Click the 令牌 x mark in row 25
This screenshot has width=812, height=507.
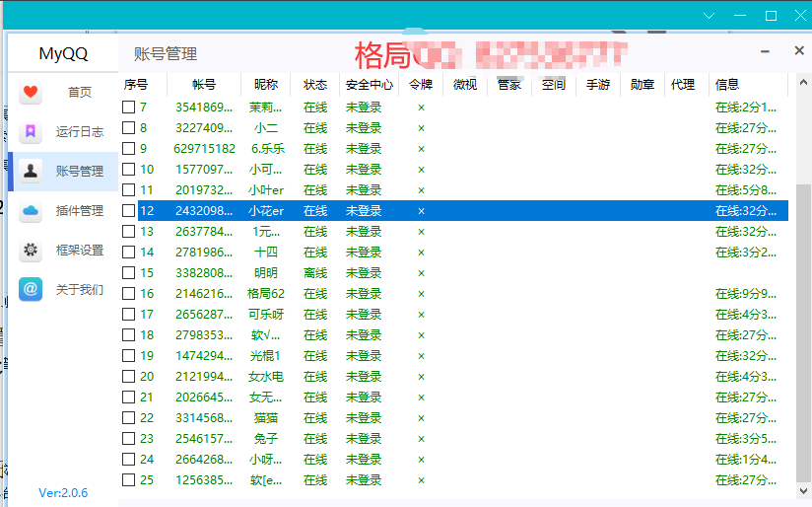click(x=421, y=480)
